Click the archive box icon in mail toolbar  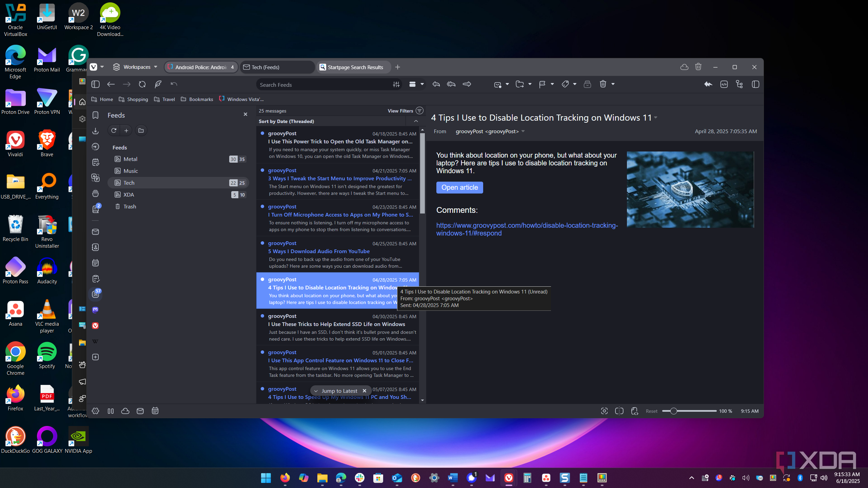coord(587,84)
